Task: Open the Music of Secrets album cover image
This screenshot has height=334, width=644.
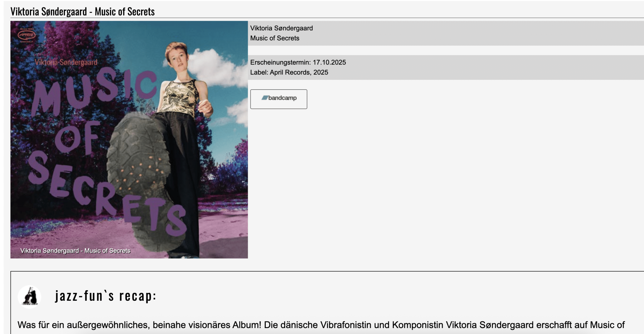Action: point(129,140)
